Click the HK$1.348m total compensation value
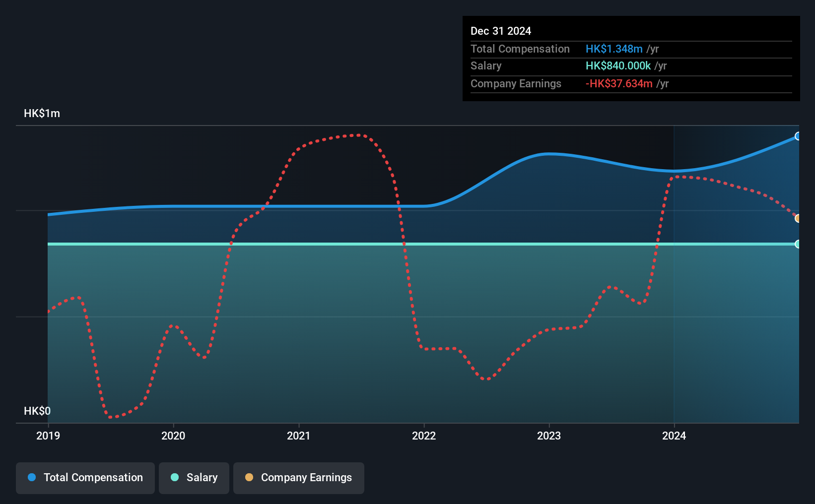 (614, 49)
